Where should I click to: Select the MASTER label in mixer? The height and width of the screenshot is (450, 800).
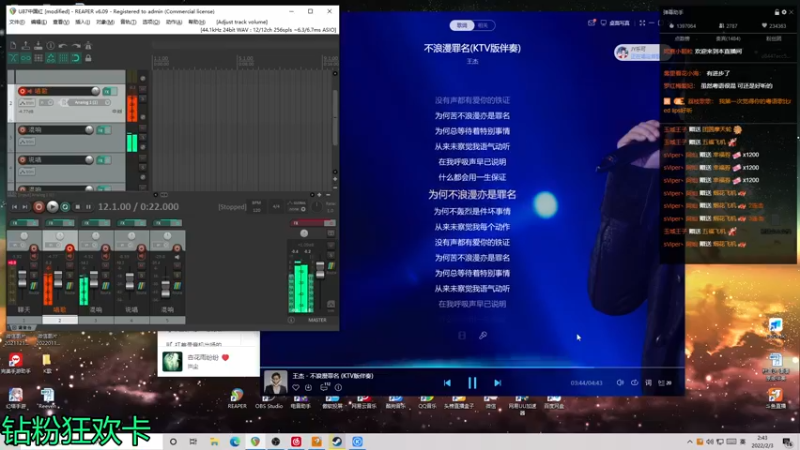pyautogui.click(x=317, y=320)
